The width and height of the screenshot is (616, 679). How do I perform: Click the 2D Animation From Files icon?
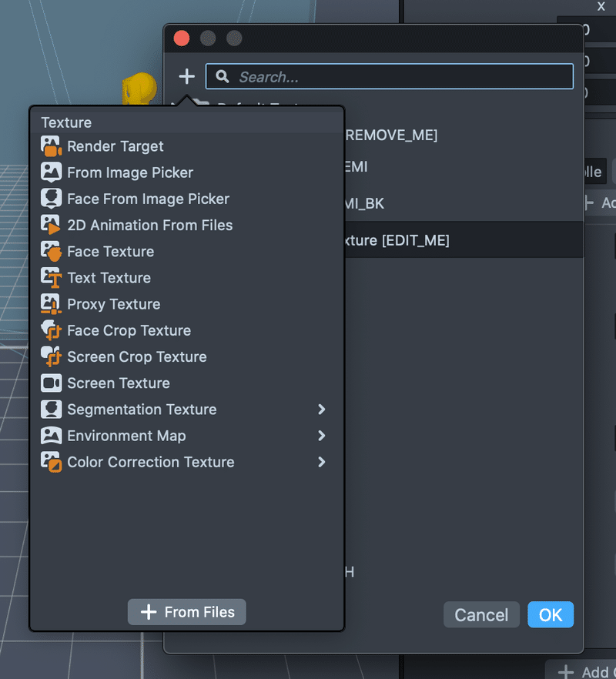51,225
